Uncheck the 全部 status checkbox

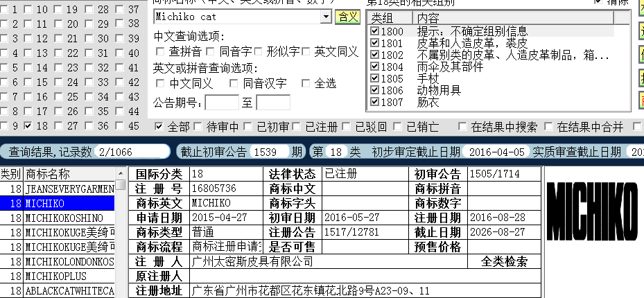click(159, 127)
